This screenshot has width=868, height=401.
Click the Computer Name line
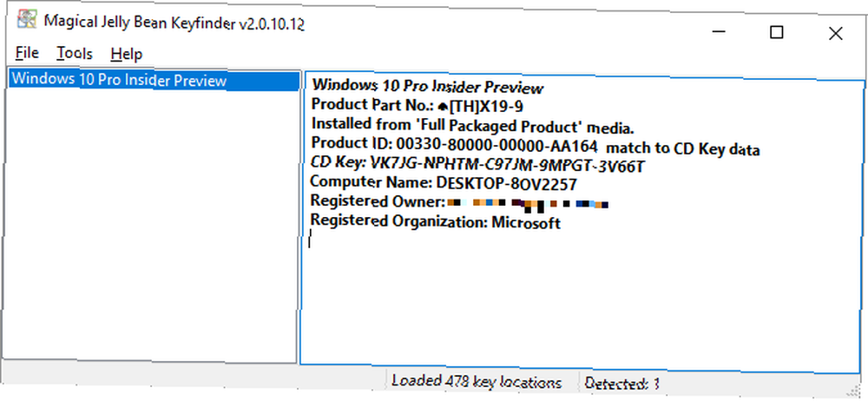pos(444,183)
